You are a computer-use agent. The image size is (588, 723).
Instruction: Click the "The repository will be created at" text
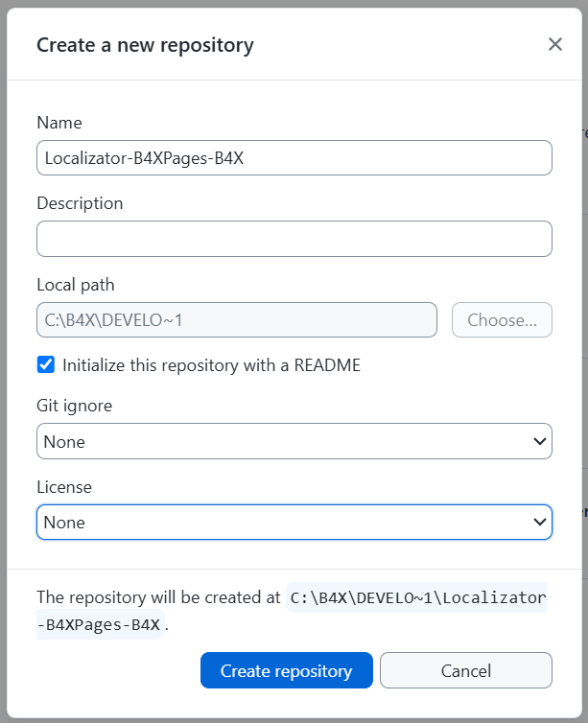coord(158,597)
